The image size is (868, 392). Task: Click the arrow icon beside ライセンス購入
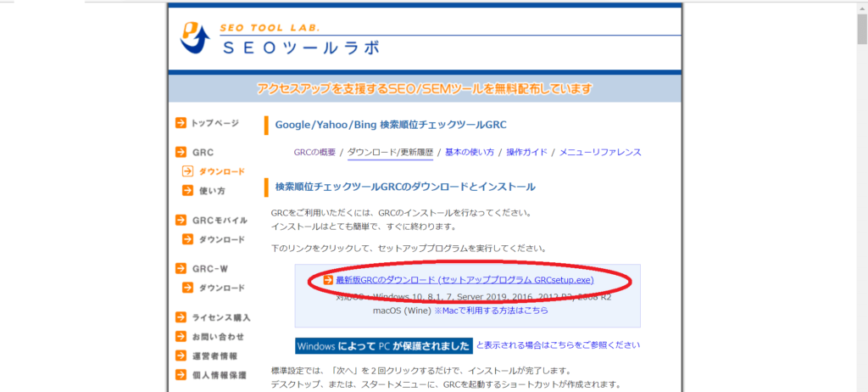click(x=181, y=317)
